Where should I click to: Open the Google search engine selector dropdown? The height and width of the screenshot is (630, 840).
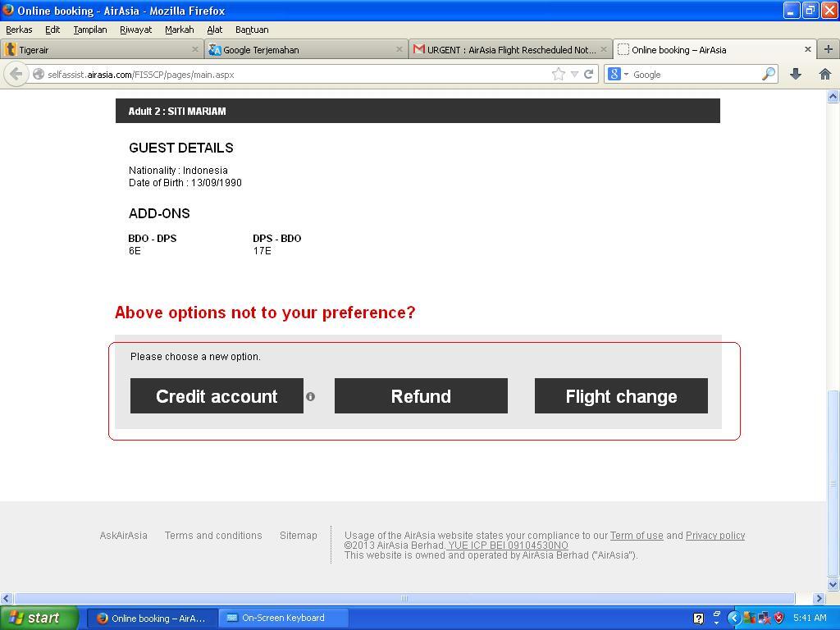(617, 74)
